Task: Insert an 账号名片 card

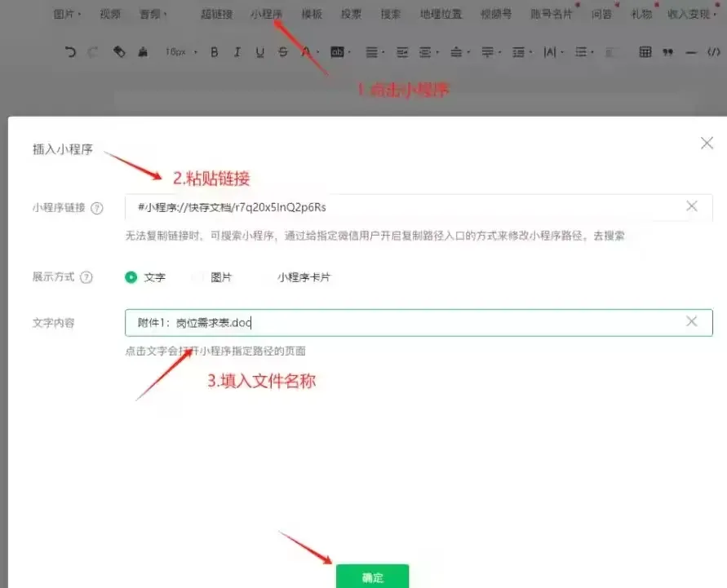Action: (552, 15)
